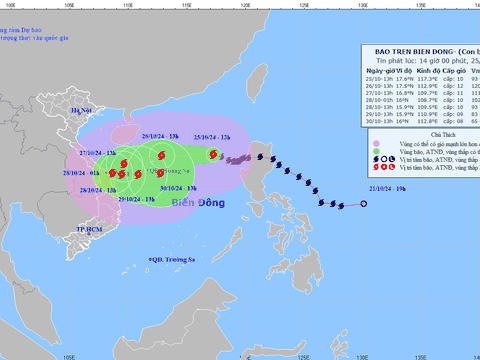
Task: Select the open circle marker at 21/10/24 - 19h
Action: (364, 204)
